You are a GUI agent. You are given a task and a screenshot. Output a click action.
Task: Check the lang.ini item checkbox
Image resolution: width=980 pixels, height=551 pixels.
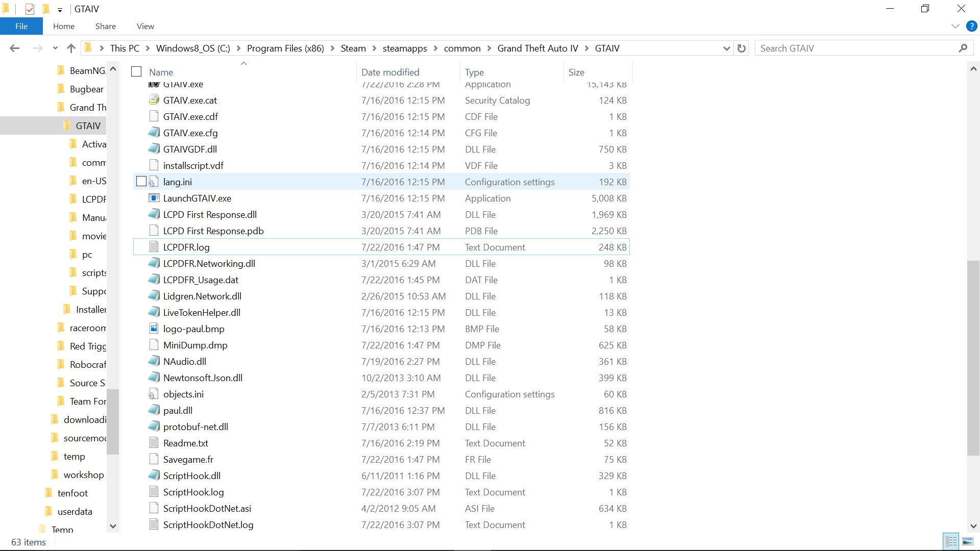pyautogui.click(x=141, y=182)
